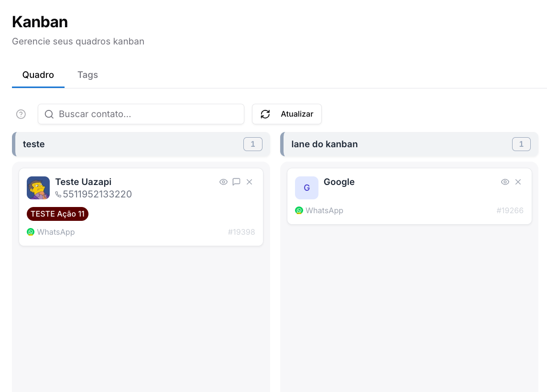The height and width of the screenshot is (392, 547).
Task: Click the help question mark icon
Action: click(21, 114)
